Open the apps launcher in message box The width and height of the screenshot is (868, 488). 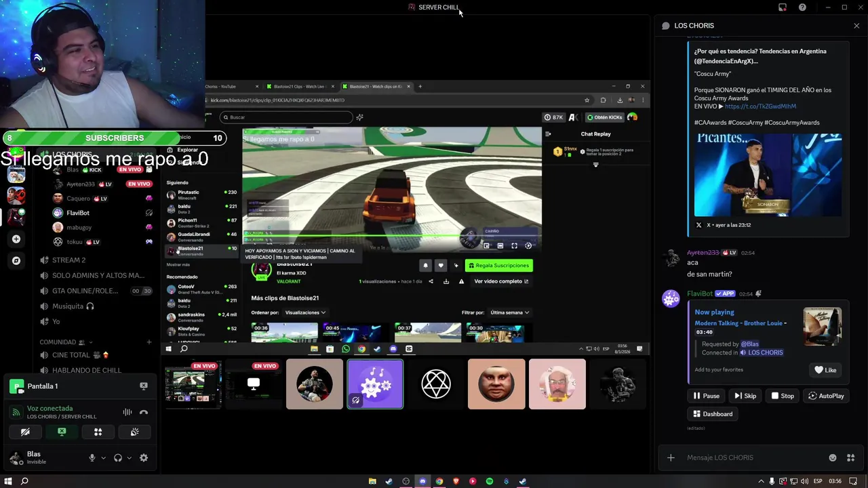coord(850,457)
